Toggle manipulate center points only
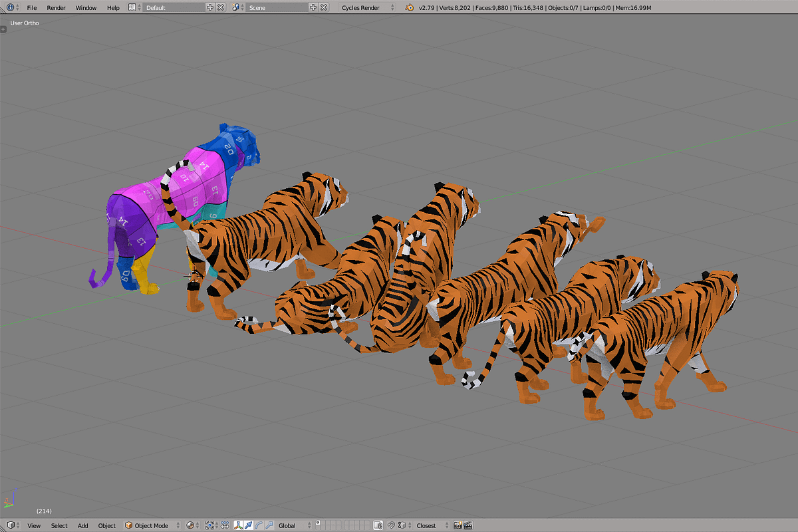The height and width of the screenshot is (532, 798). [x=225, y=525]
